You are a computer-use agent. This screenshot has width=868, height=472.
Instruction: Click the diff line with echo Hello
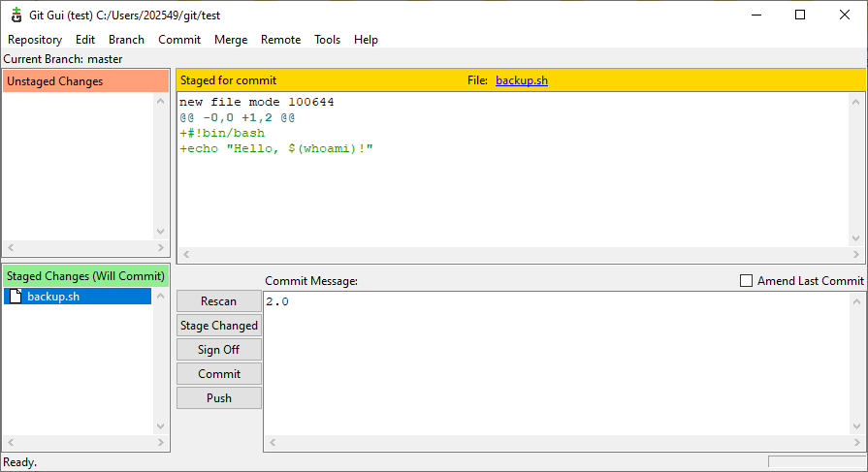[276, 148]
